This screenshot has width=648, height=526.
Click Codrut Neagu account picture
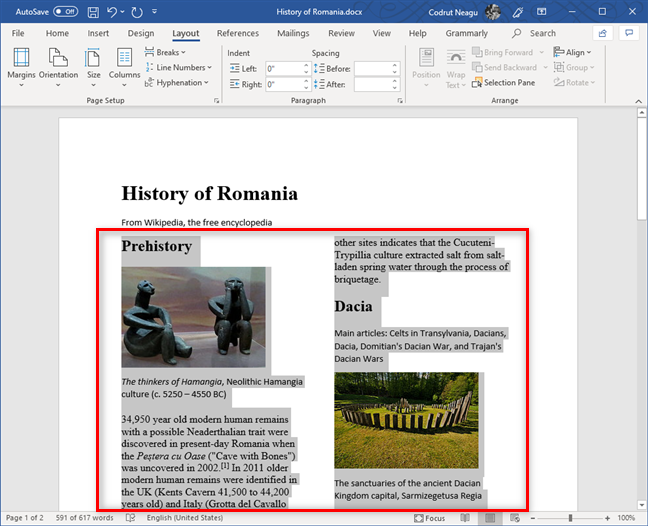click(493, 12)
